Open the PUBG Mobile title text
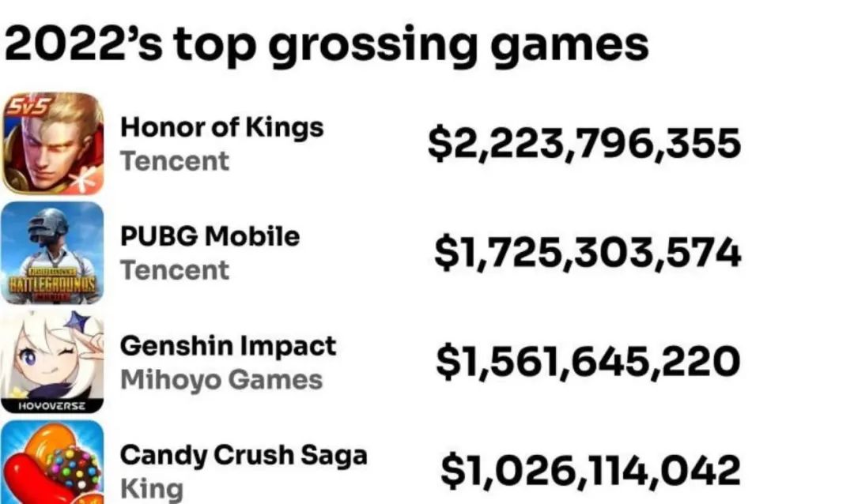854x504 pixels. (x=210, y=236)
